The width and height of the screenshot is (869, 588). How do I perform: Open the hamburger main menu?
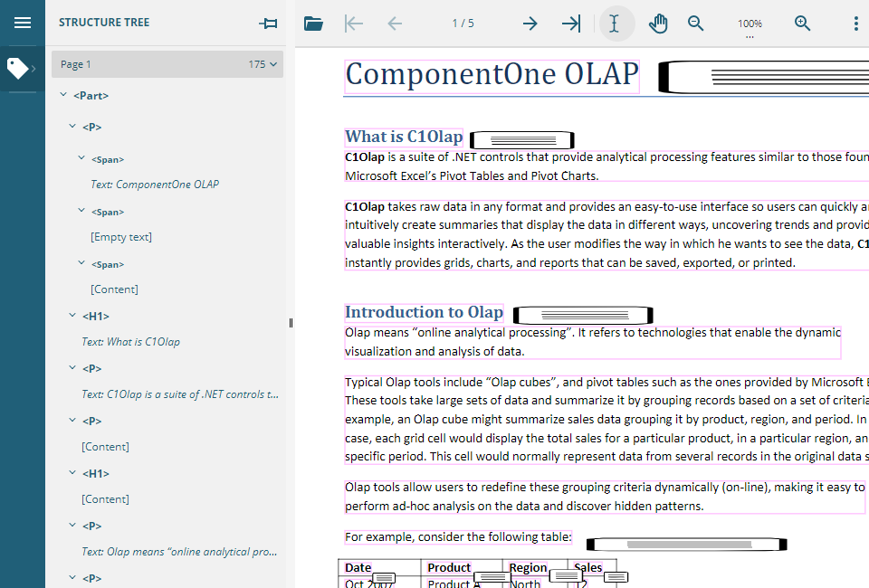pos(22,23)
